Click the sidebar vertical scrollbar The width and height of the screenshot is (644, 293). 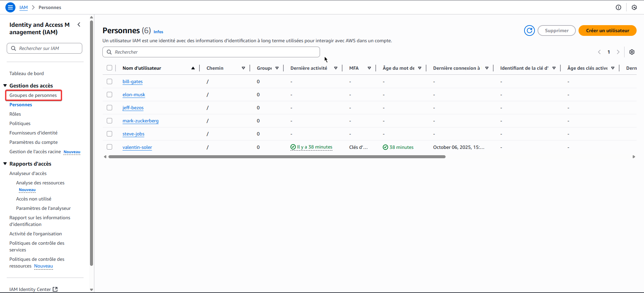click(91, 143)
